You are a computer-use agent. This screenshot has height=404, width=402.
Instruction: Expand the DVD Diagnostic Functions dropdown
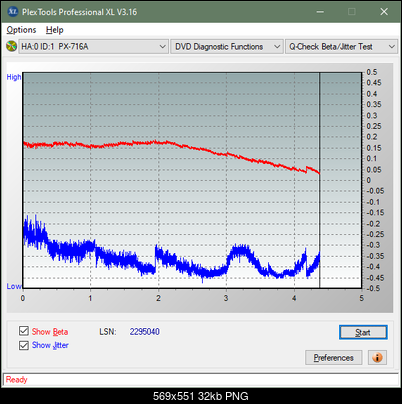227,47
